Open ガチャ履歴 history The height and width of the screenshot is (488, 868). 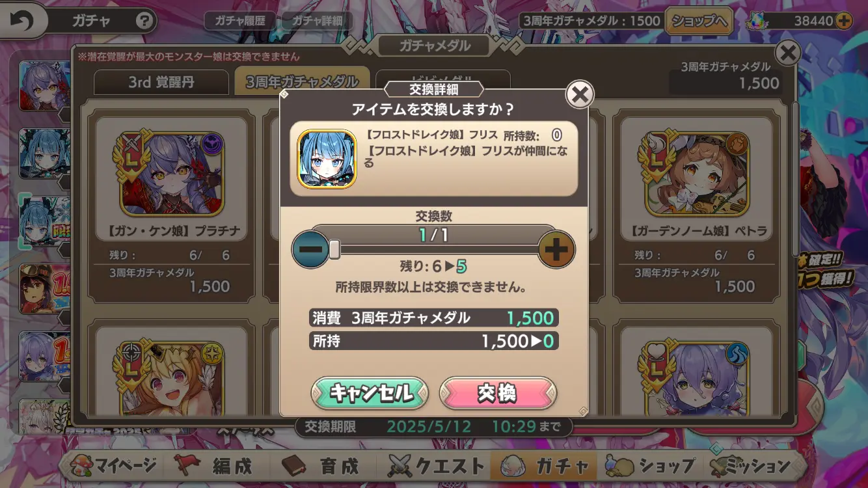click(x=241, y=21)
